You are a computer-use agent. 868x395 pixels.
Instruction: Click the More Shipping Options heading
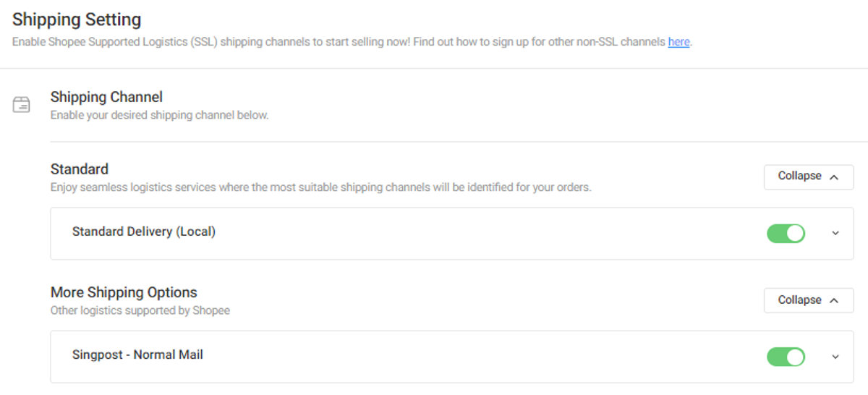coord(124,292)
